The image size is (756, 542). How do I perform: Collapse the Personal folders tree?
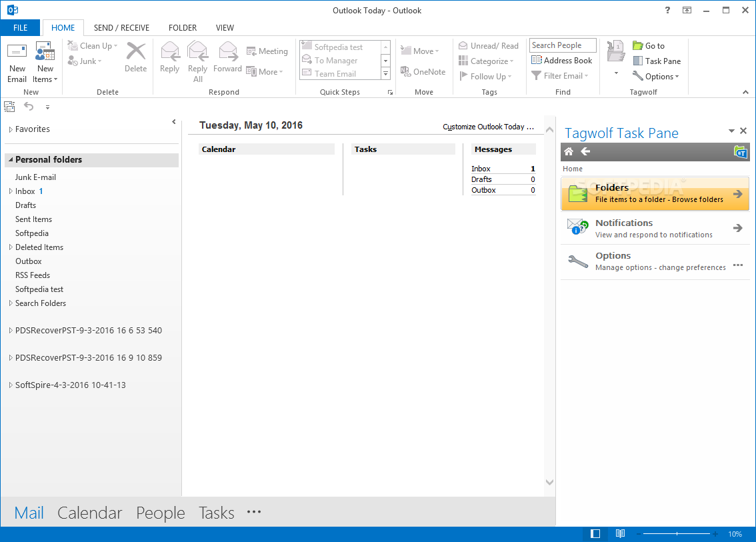coord(11,159)
